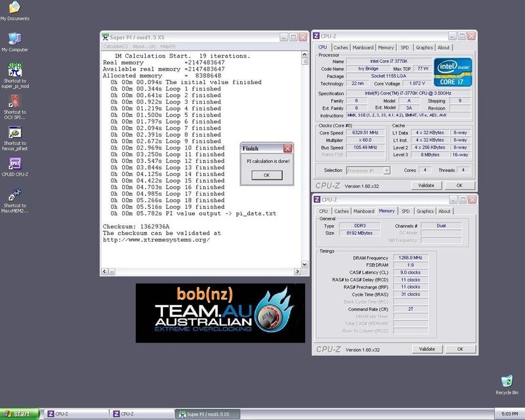Switch to Caches tab in top CPU-Z window

pos(341,48)
